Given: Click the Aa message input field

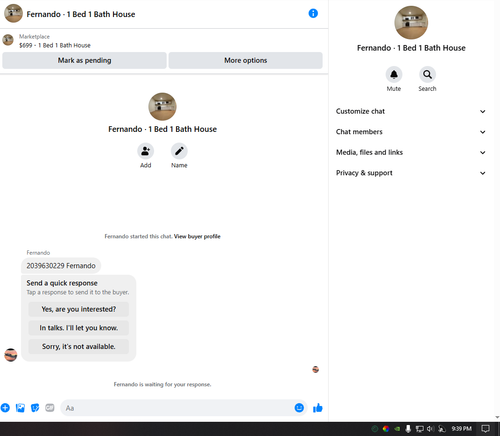Looking at the screenshot, I should [x=183, y=408].
